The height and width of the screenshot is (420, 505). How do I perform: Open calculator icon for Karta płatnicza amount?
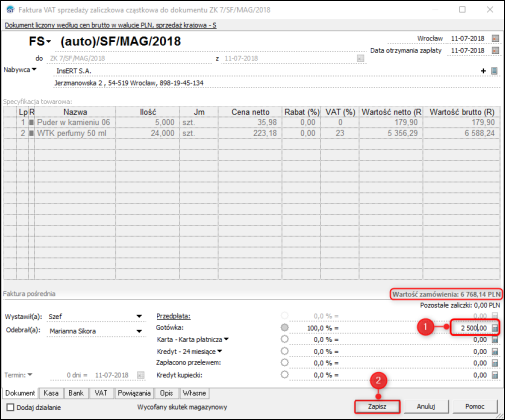[495, 340]
